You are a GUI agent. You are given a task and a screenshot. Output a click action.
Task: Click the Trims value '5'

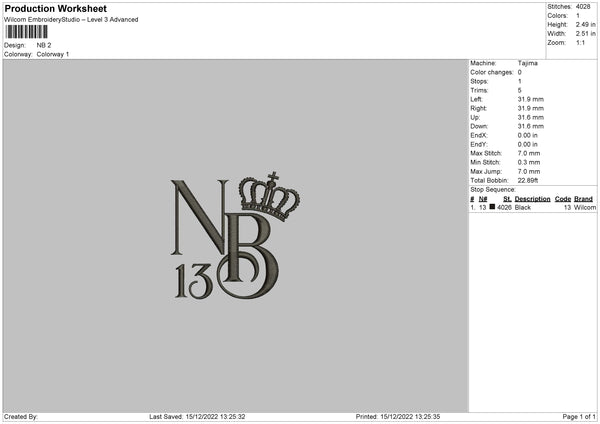pos(520,90)
